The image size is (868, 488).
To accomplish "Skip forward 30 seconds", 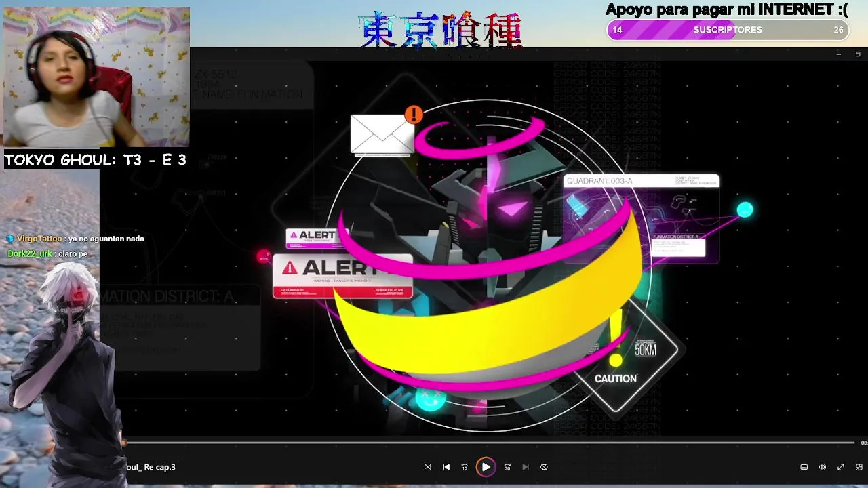I will pos(507,467).
